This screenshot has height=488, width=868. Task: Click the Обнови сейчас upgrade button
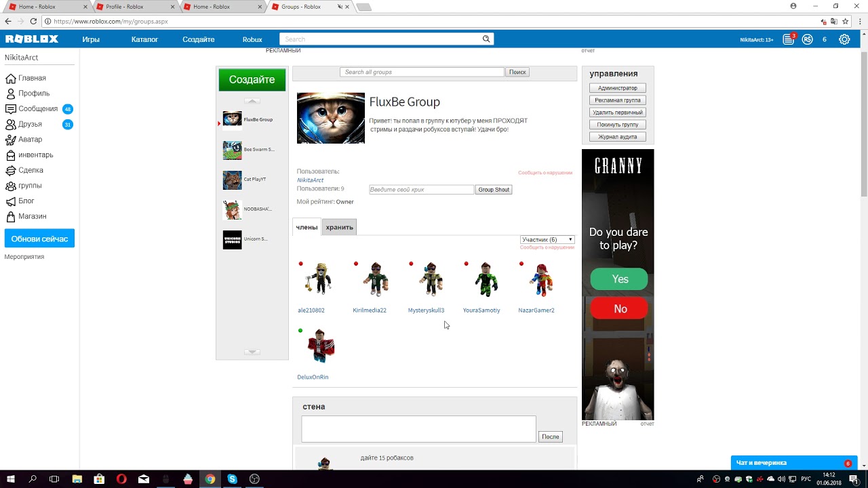tap(39, 239)
